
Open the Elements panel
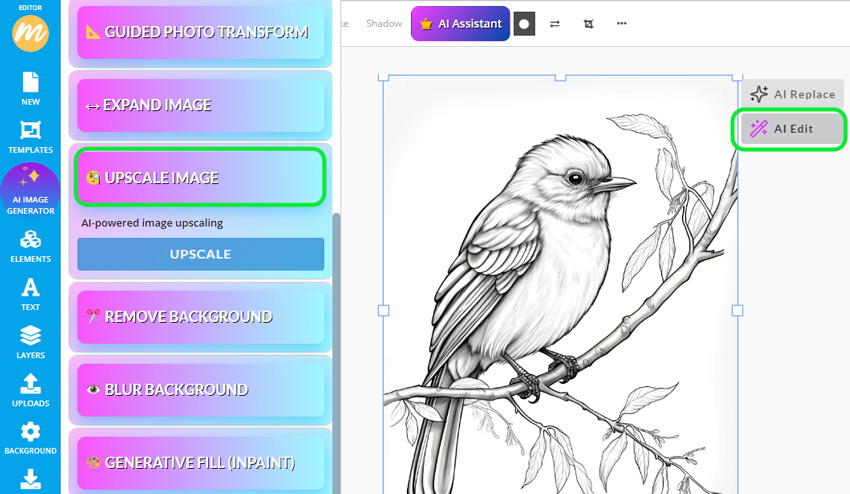coord(30,247)
